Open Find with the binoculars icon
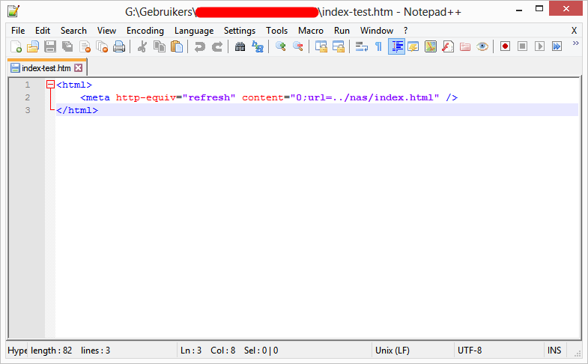The height and width of the screenshot is (364, 588). [240, 46]
